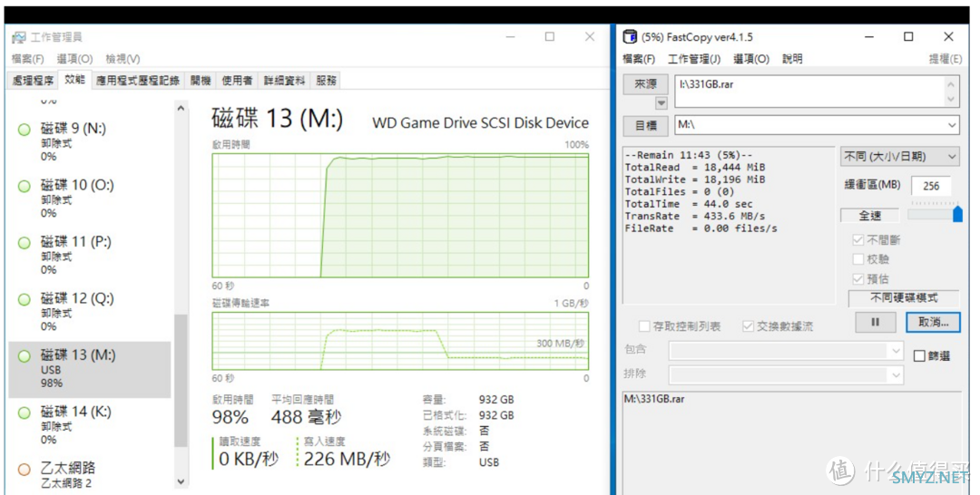Switch to the 效能 tab

[74, 79]
